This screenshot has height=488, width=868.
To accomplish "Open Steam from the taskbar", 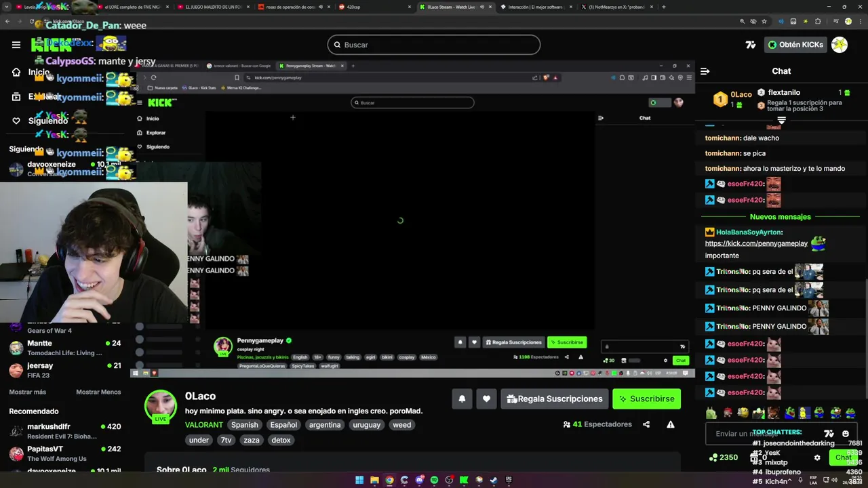I will [x=494, y=480].
